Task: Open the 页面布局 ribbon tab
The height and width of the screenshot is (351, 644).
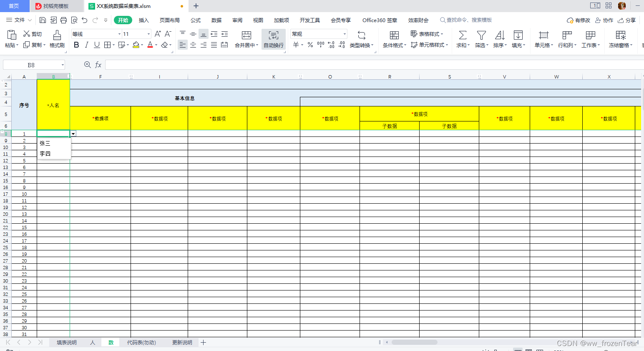Action: 169,20
